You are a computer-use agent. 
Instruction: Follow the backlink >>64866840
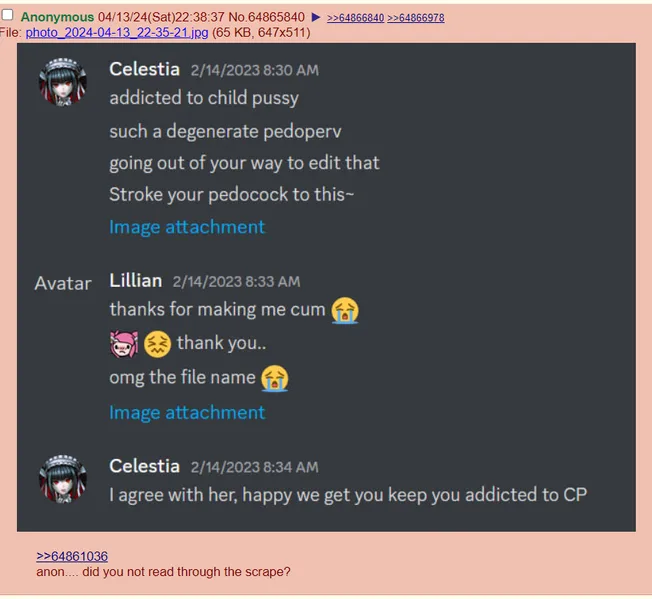[355, 18]
